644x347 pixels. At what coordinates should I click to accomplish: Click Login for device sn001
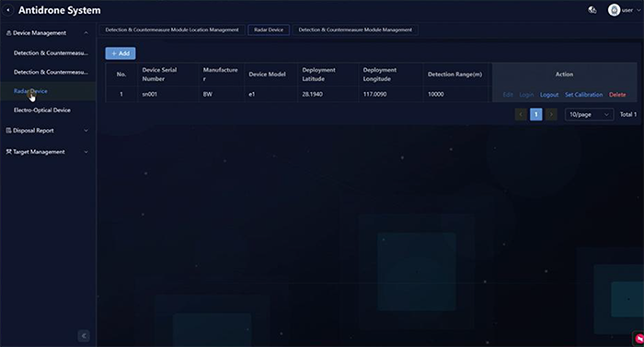526,95
